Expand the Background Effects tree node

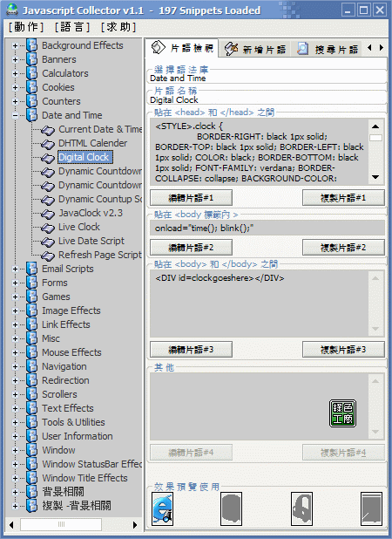pyautogui.click(x=15, y=45)
